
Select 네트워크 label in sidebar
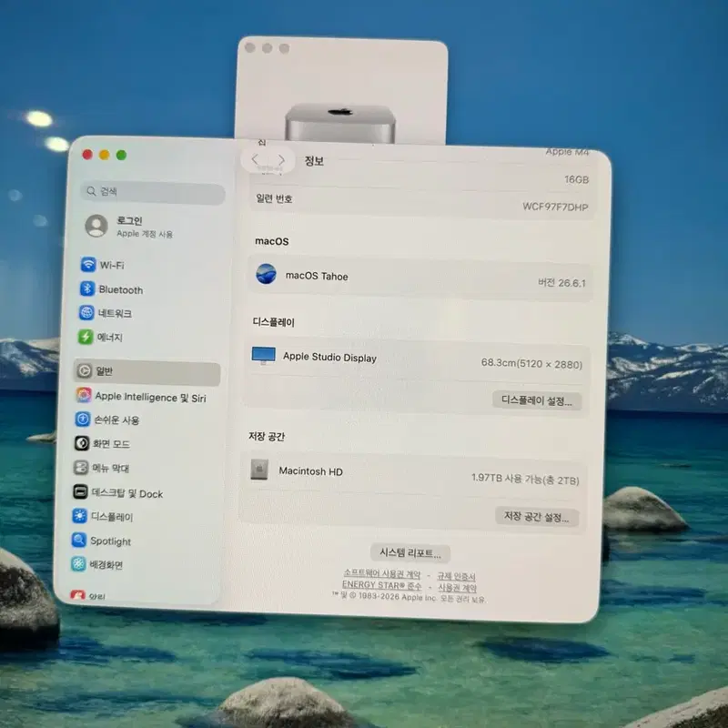(x=115, y=313)
